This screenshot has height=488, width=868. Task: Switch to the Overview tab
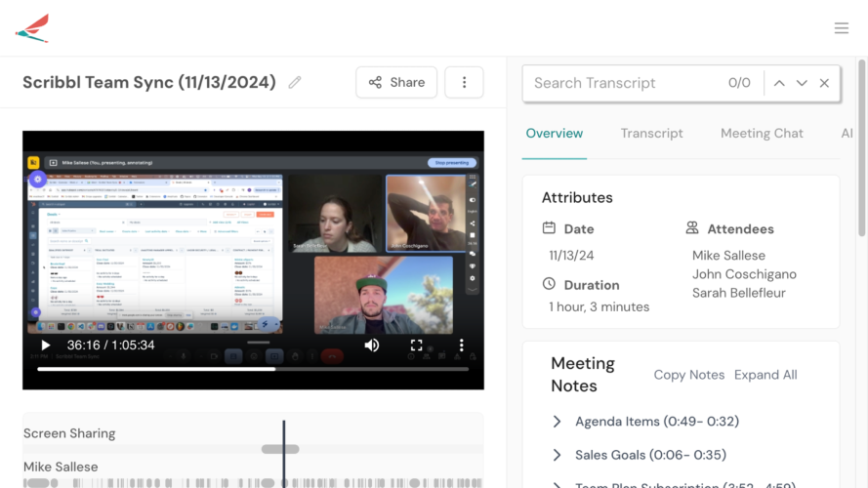click(555, 134)
